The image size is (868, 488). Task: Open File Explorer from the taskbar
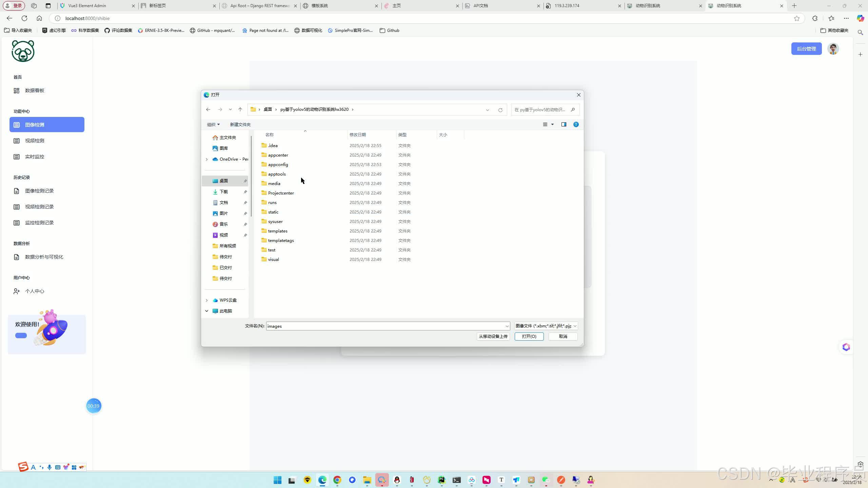pyautogui.click(x=367, y=480)
